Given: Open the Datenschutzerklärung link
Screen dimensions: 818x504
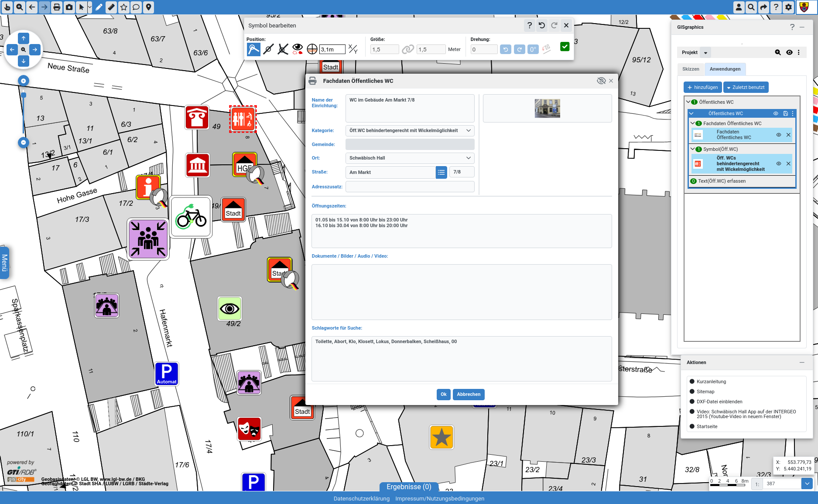Looking at the screenshot, I should pos(361,498).
